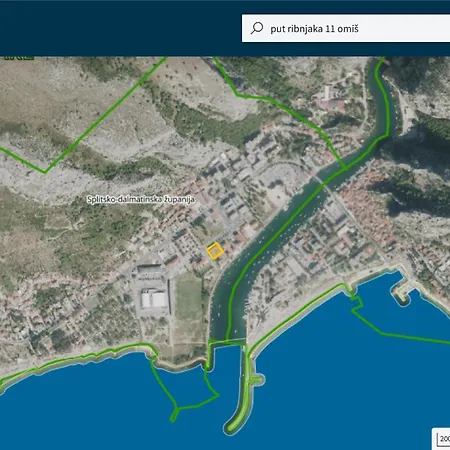Click the Splitsko-dalmatinska županija map label
Screen dimensions: 450x450
click(x=141, y=199)
